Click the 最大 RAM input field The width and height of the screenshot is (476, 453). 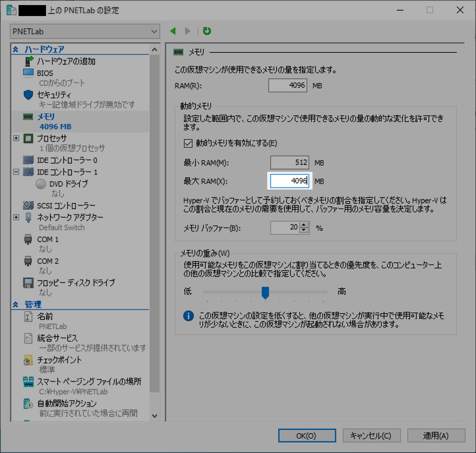289,181
